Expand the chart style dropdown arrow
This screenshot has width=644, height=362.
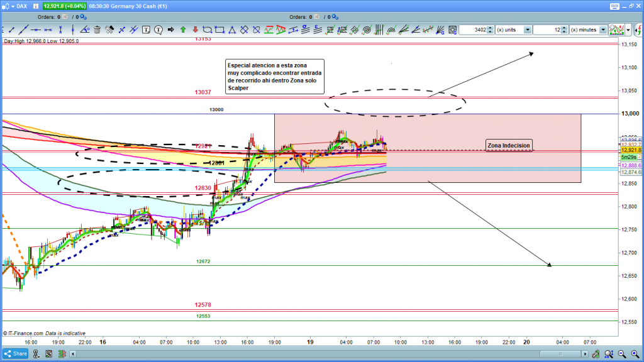pos(628,30)
